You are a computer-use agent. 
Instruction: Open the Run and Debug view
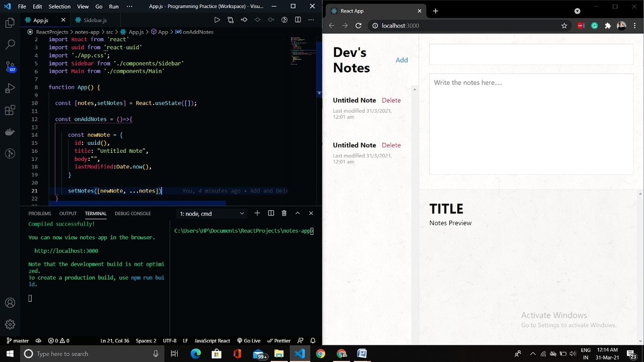(x=10, y=88)
